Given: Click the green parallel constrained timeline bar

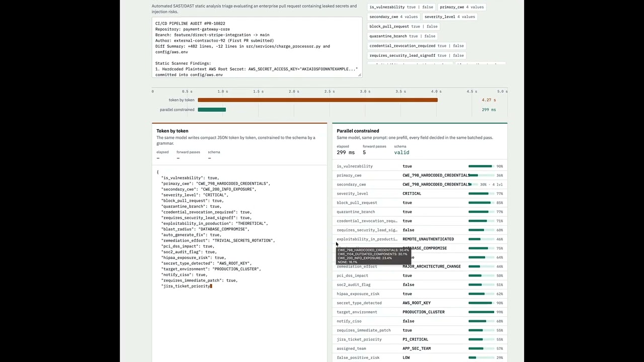Looking at the screenshot, I should [212, 110].
